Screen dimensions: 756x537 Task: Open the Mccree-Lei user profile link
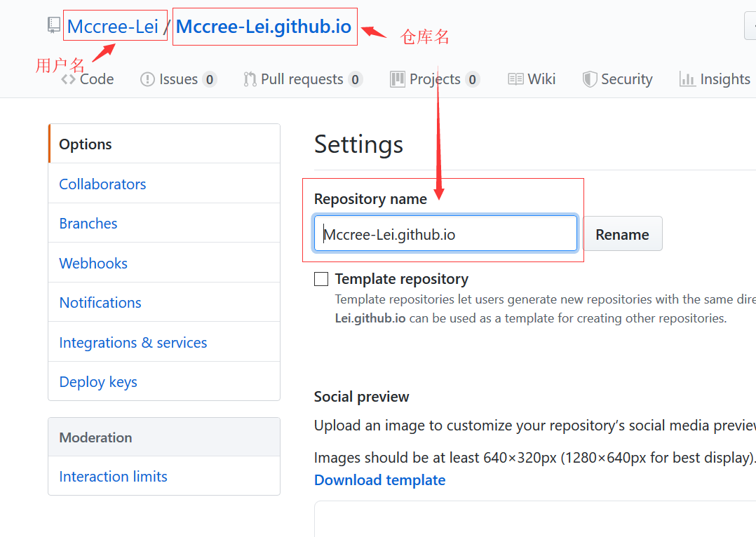click(x=113, y=27)
